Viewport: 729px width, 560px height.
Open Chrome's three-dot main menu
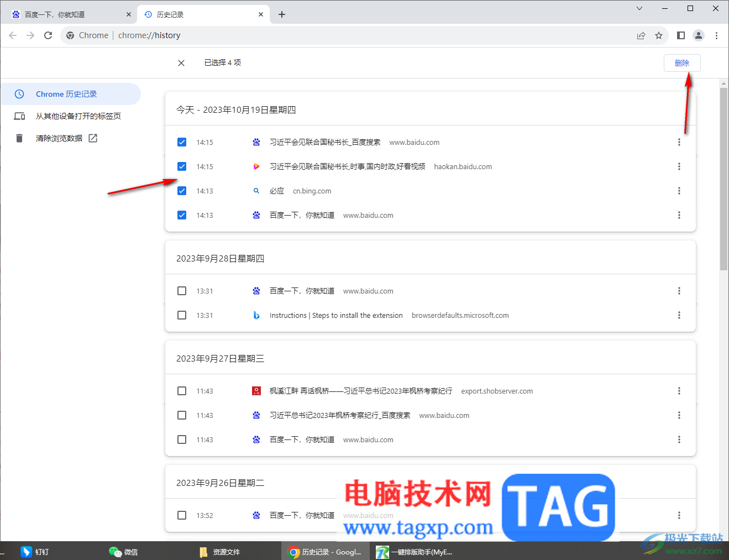716,35
